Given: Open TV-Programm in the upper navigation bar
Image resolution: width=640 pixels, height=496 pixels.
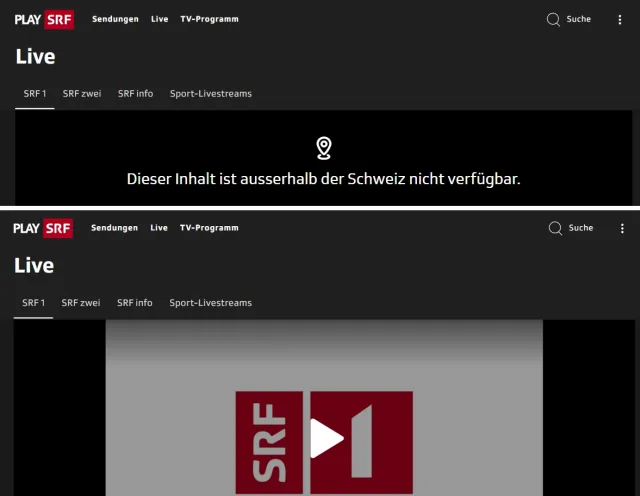Looking at the screenshot, I should pyautogui.click(x=209, y=19).
